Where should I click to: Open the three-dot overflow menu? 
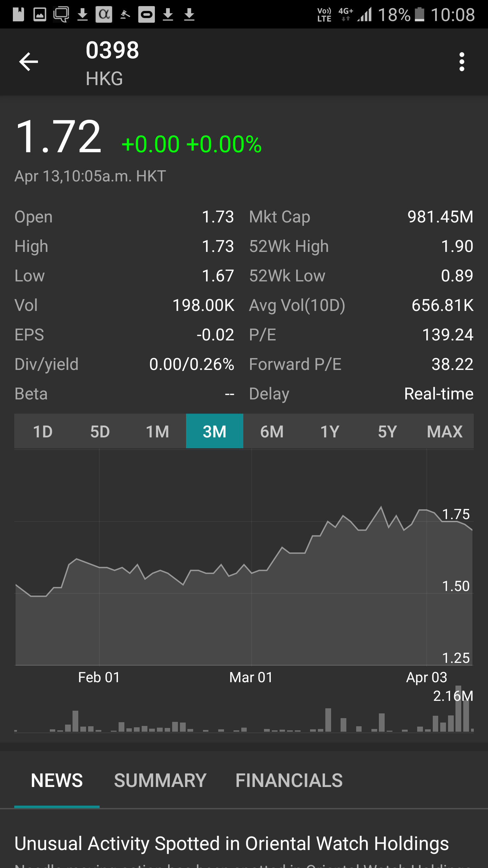pos(462,62)
